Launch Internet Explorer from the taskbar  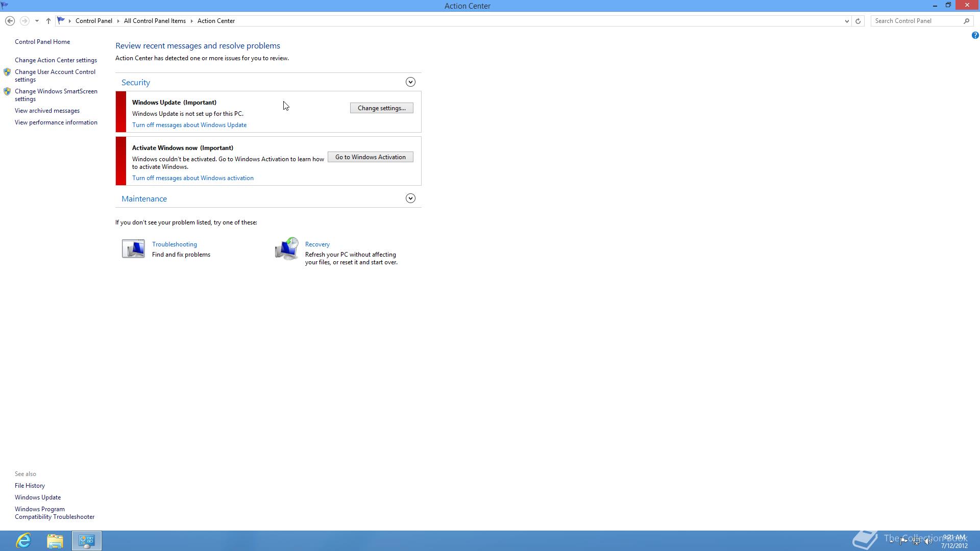tap(23, 541)
